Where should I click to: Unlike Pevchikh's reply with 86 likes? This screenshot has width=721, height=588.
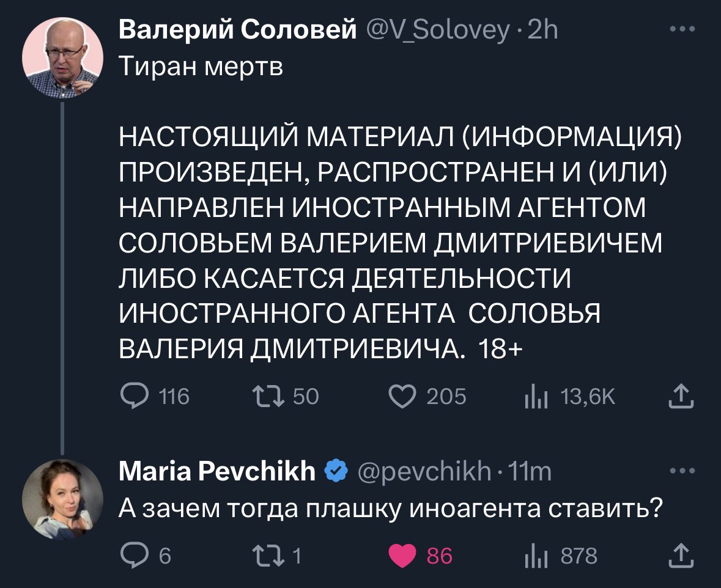coord(402,556)
